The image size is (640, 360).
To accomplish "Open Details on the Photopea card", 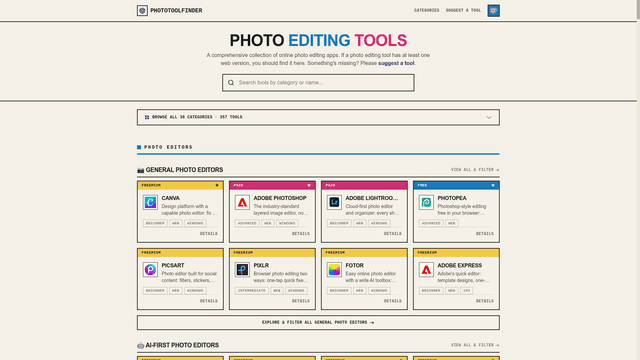I will [484, 234].
